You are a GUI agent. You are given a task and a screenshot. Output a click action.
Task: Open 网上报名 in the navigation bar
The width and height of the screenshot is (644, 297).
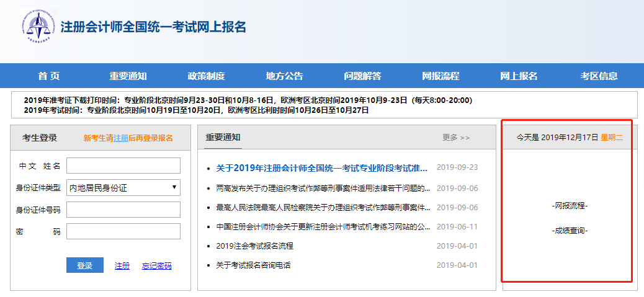519,76
